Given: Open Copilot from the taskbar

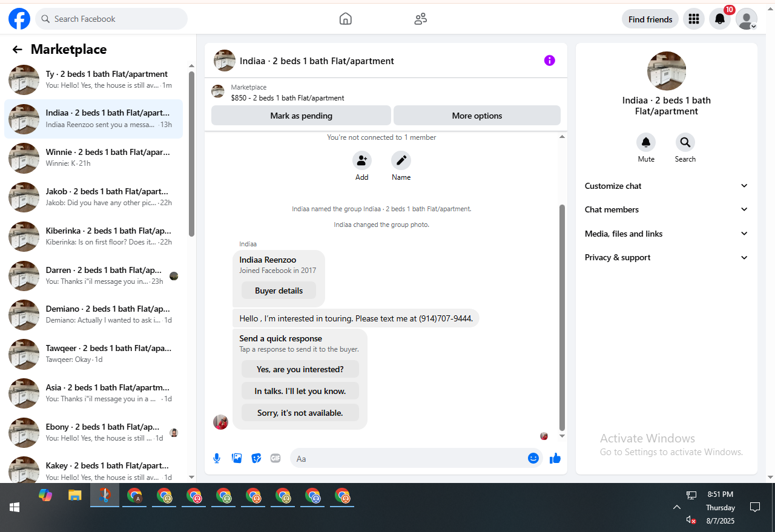Looking at the screenshot, I should [45, 495].
